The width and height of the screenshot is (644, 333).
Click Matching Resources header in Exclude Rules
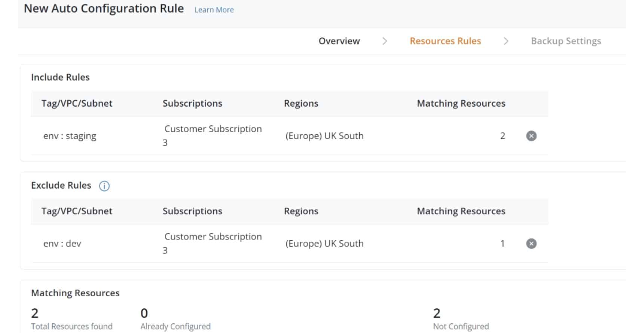(x=461, y=211)
